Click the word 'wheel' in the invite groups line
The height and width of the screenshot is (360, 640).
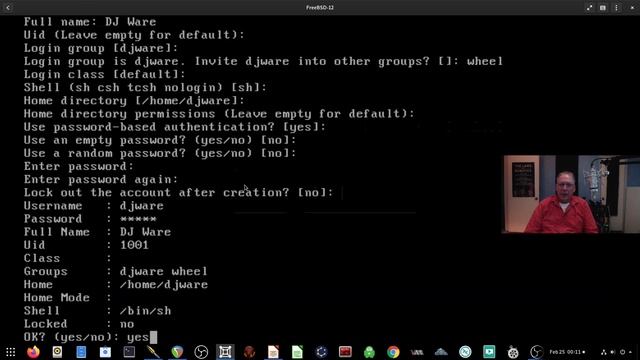[485, 61]
